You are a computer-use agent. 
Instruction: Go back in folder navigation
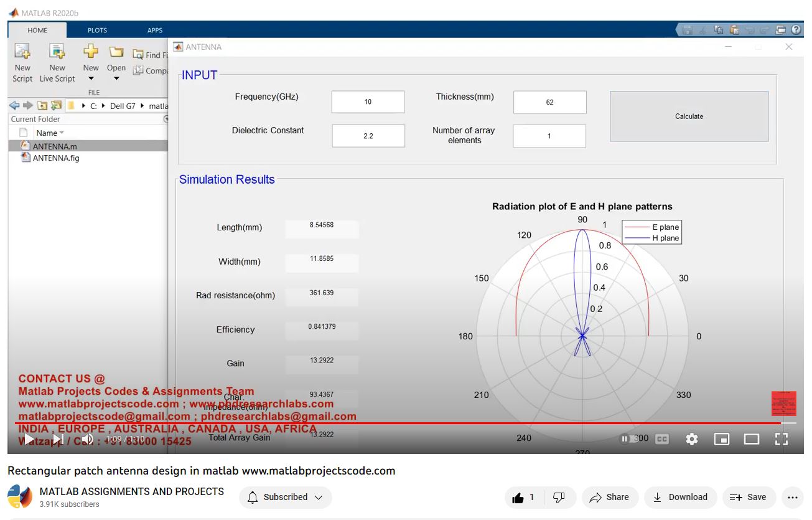[14, 106]
